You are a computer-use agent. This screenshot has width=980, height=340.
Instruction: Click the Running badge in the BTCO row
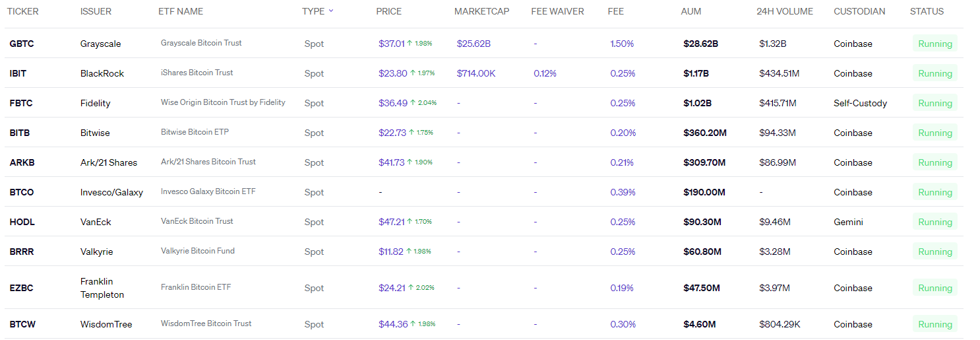[x=934, y=192]
